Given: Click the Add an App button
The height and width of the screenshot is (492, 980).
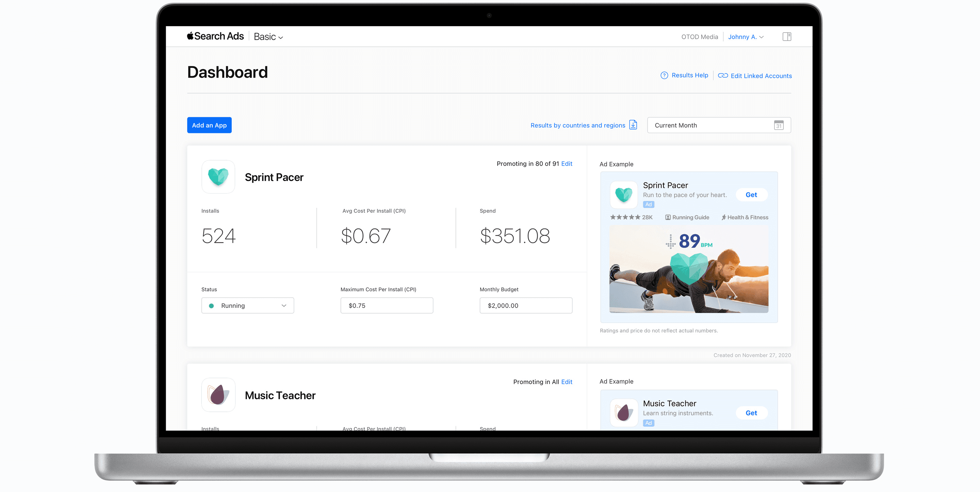Looking at the screenshot, I should coord(209,125).
